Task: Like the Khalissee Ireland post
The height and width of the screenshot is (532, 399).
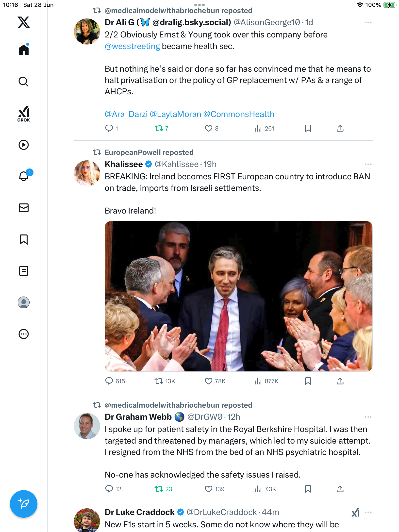Action: (x=209, y=381)
